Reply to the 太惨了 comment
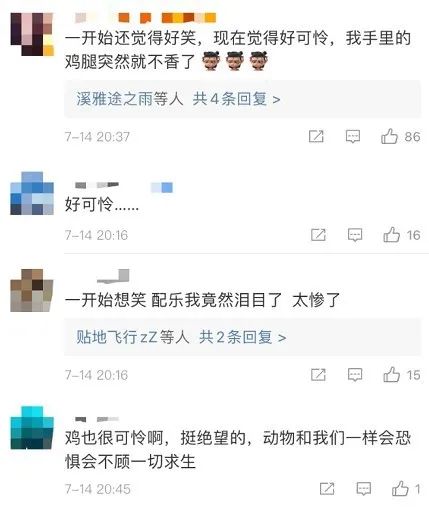This screenshot has width=429, height=511. [355, 375]
